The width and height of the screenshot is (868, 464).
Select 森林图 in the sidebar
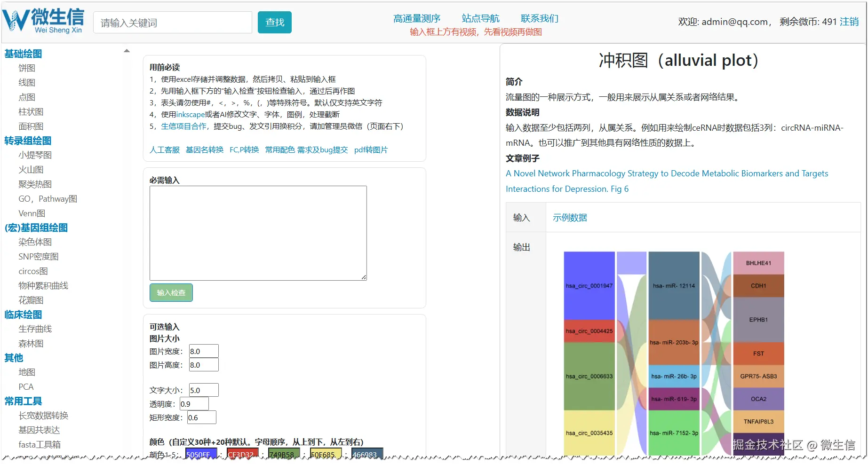[31, 344]
